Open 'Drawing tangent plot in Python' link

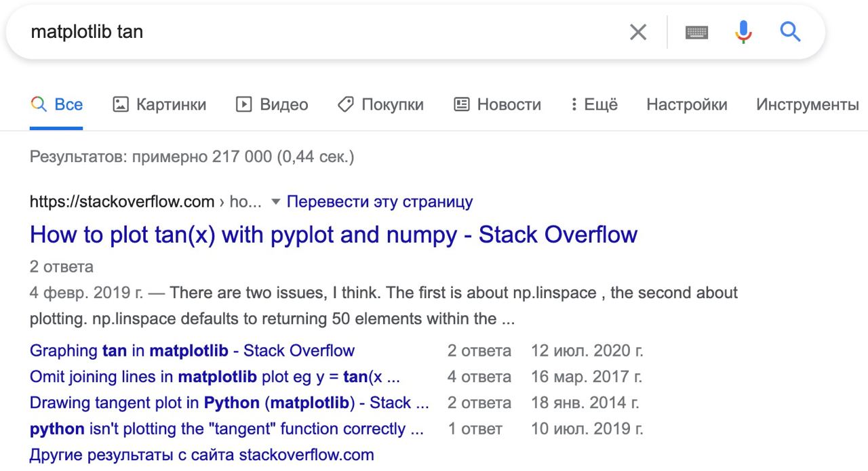(229, 403)
